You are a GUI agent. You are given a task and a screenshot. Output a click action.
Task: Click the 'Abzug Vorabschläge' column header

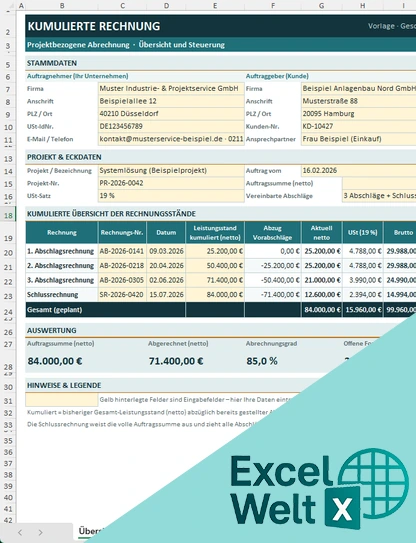click(273, 233)
